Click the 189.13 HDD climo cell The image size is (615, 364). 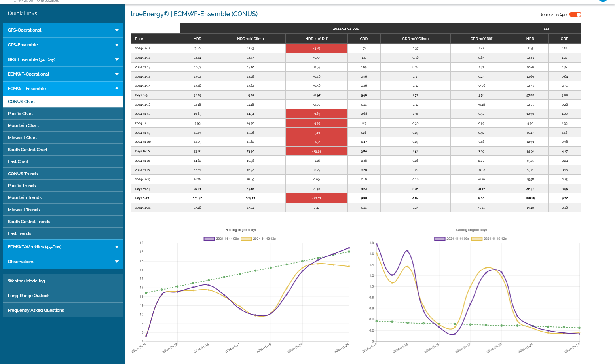[251, 198]
